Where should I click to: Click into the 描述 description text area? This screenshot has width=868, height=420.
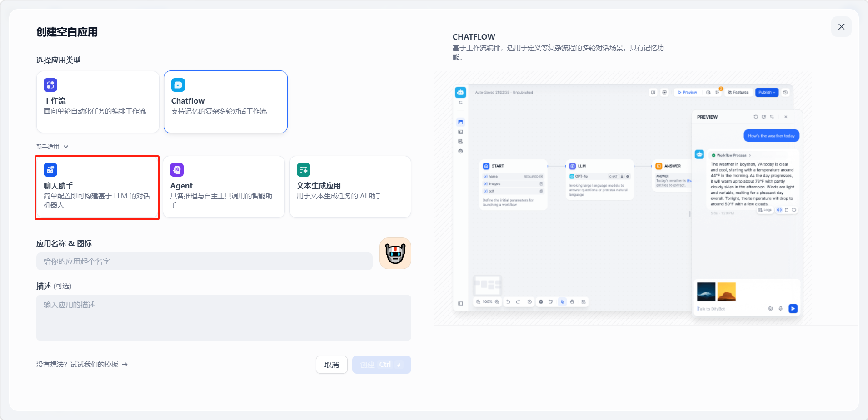tap(224, 318)
